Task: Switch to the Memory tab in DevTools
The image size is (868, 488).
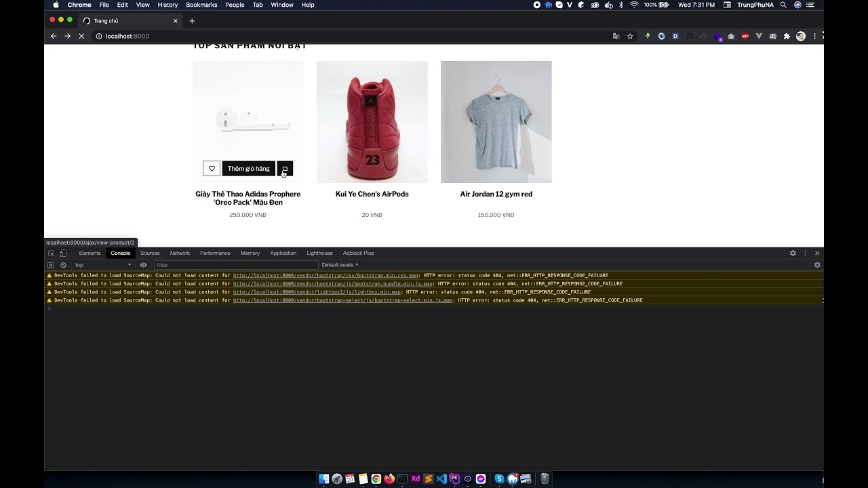Action: (x=250, y=253)
